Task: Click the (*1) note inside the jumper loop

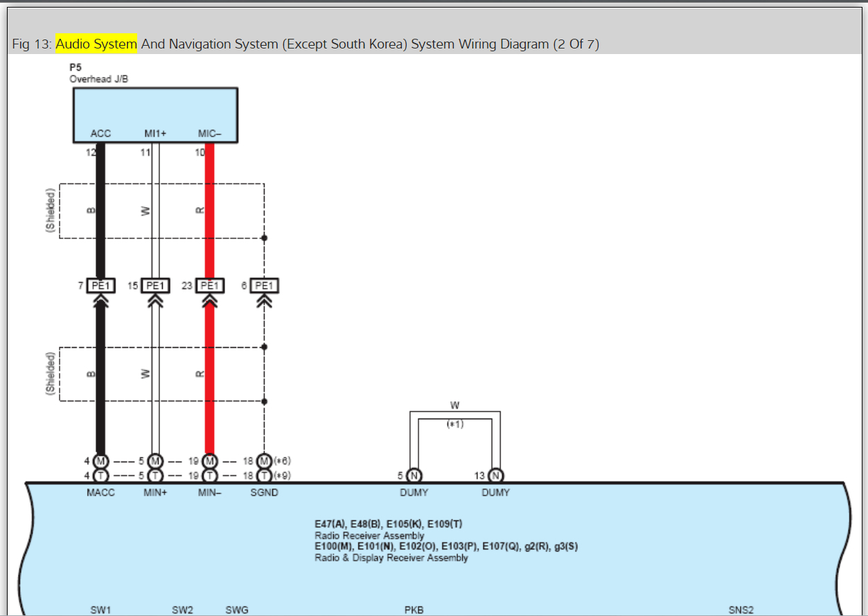Action: coord(454,424)
